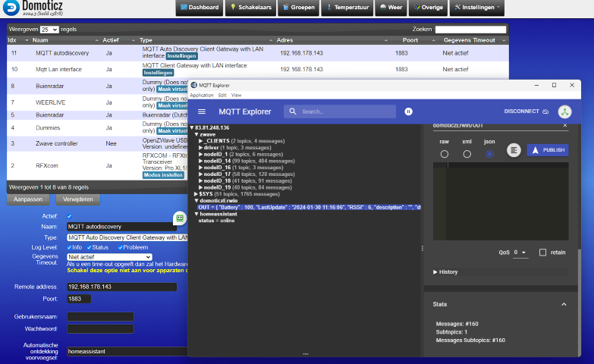Clear the topic field with the X icon
The width and height of the screenshot is (594, 364).
(565, 125)
